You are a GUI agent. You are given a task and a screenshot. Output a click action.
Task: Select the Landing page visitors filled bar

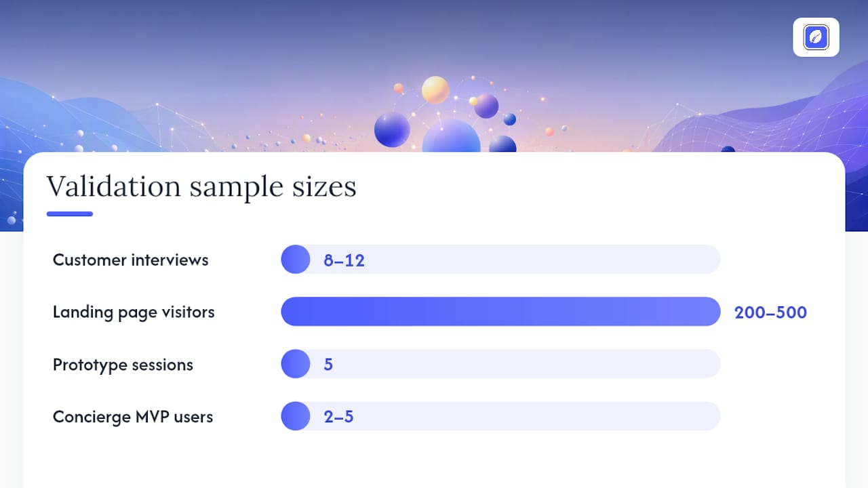click(500, 312)
